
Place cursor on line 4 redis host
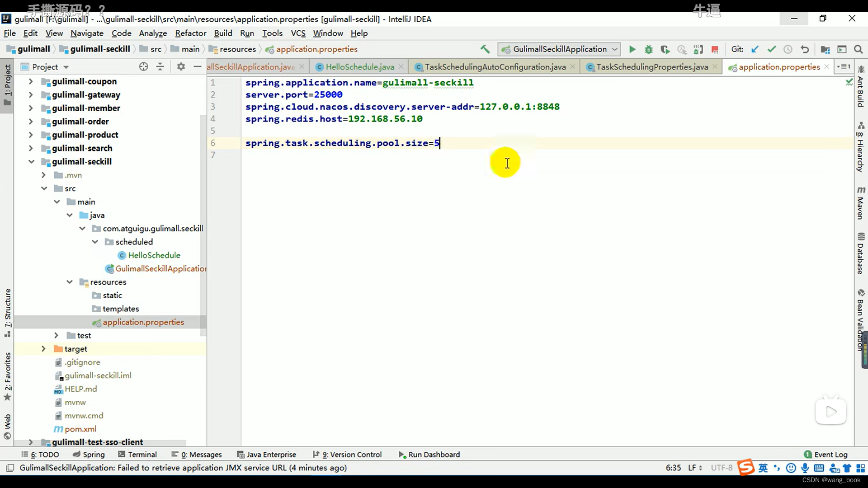point(334,119)
